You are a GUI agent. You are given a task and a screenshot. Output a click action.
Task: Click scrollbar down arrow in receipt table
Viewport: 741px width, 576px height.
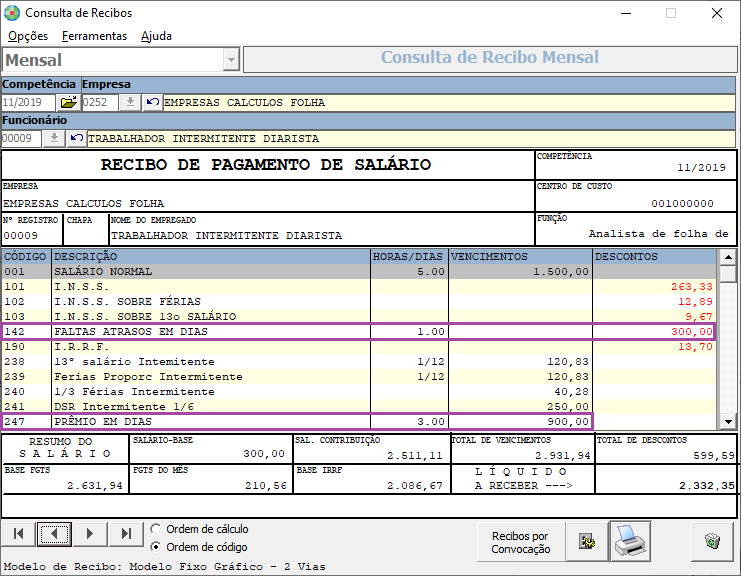(728, 421)
